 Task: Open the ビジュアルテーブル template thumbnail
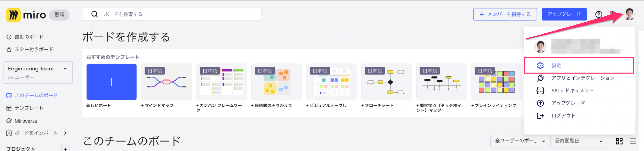click(x=332, y=82)
